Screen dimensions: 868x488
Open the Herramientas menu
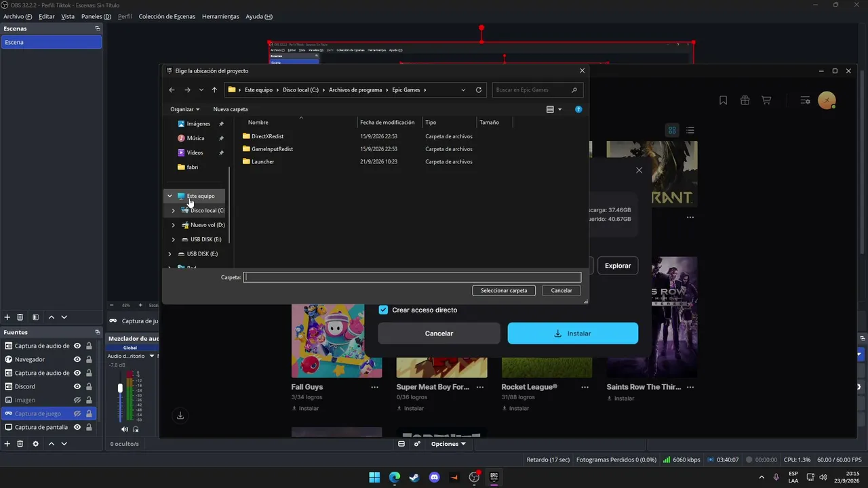pos(220,16)
